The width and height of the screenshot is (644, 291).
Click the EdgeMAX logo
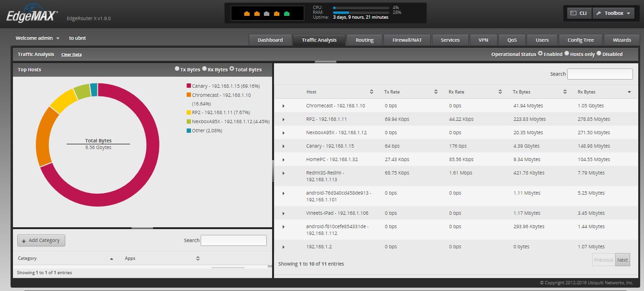click(32, 14)
